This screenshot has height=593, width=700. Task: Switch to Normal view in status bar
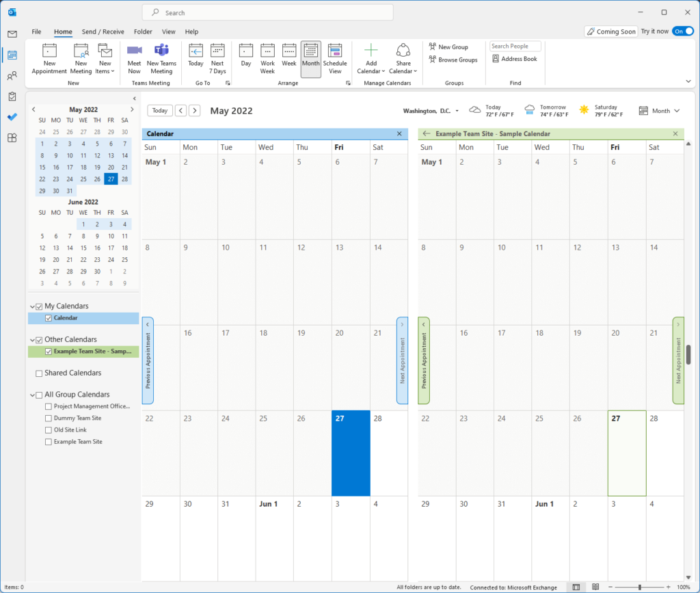pos(576,588)
